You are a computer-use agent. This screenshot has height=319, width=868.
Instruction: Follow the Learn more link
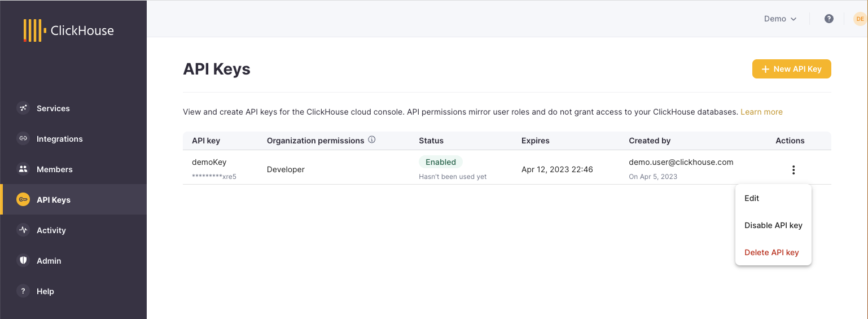tap(761, 112)
